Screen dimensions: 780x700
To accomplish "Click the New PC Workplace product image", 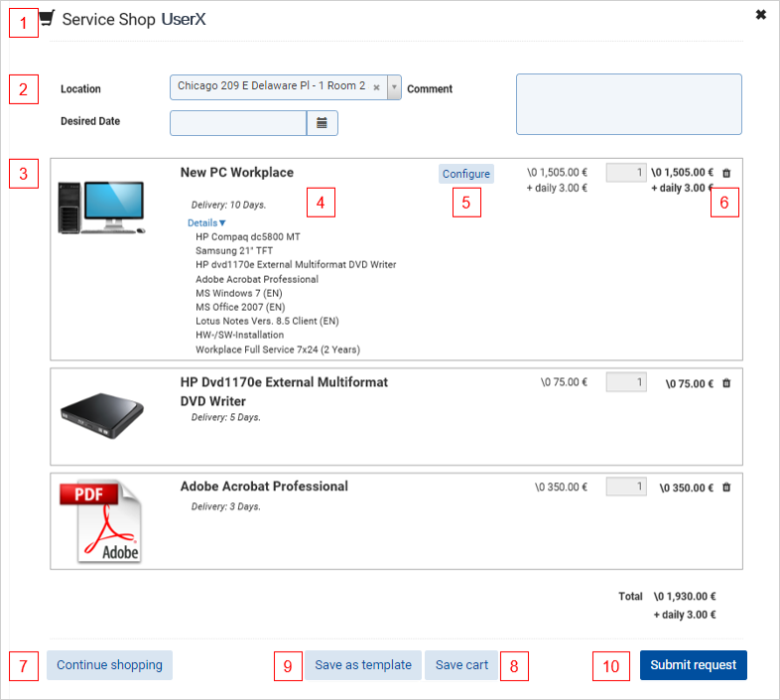I will tap(101, 208).
